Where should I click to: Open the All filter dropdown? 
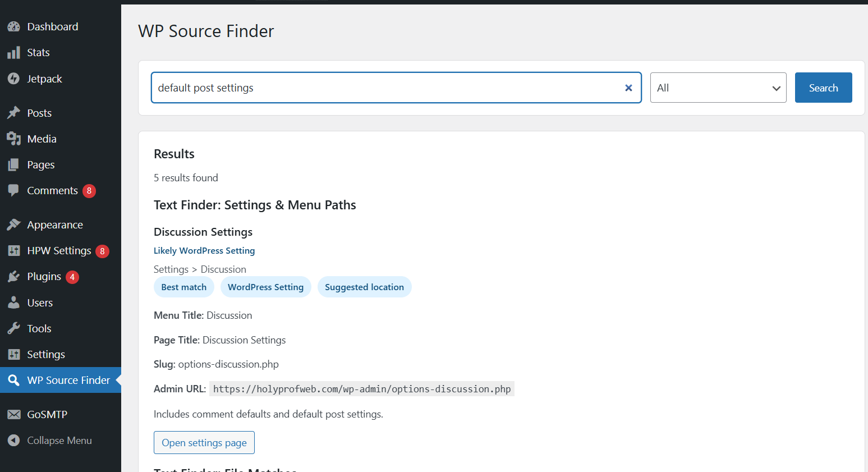tap(718, 88)
